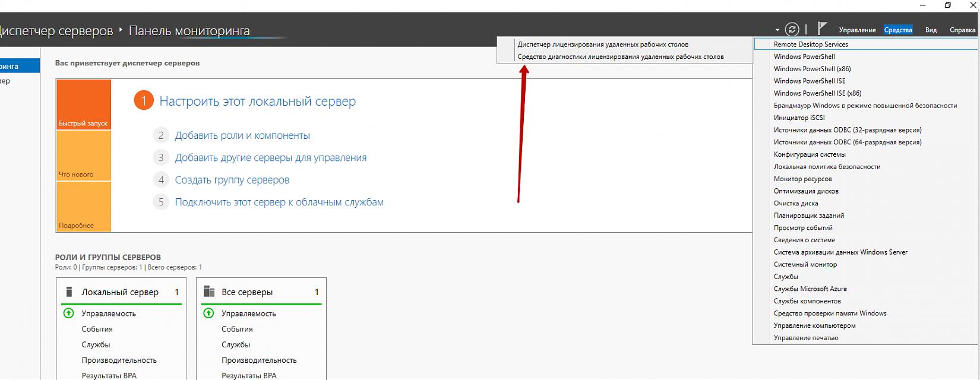
Task: Click the Local Server tile icon
Action: 69,292
